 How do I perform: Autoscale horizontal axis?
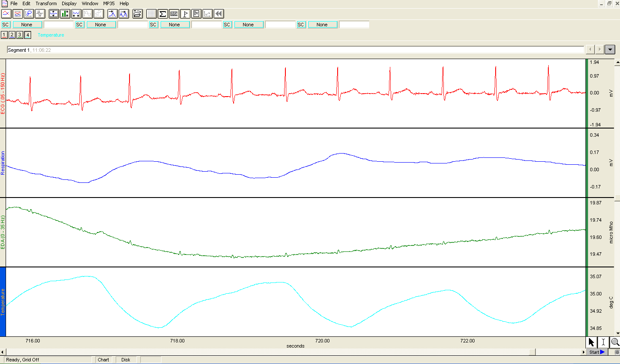coord(76,14)
